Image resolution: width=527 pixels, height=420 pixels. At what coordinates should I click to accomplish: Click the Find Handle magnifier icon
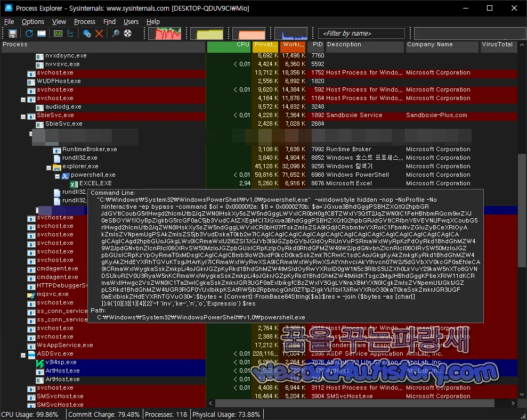point(116,34)
